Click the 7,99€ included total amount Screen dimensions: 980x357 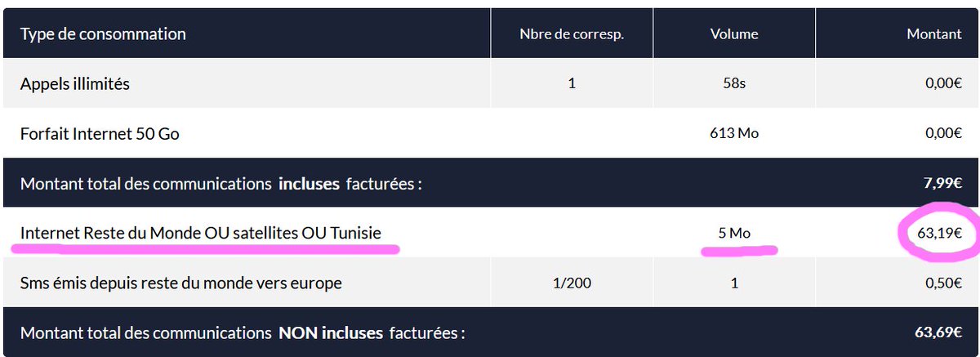tap(942, 183)
